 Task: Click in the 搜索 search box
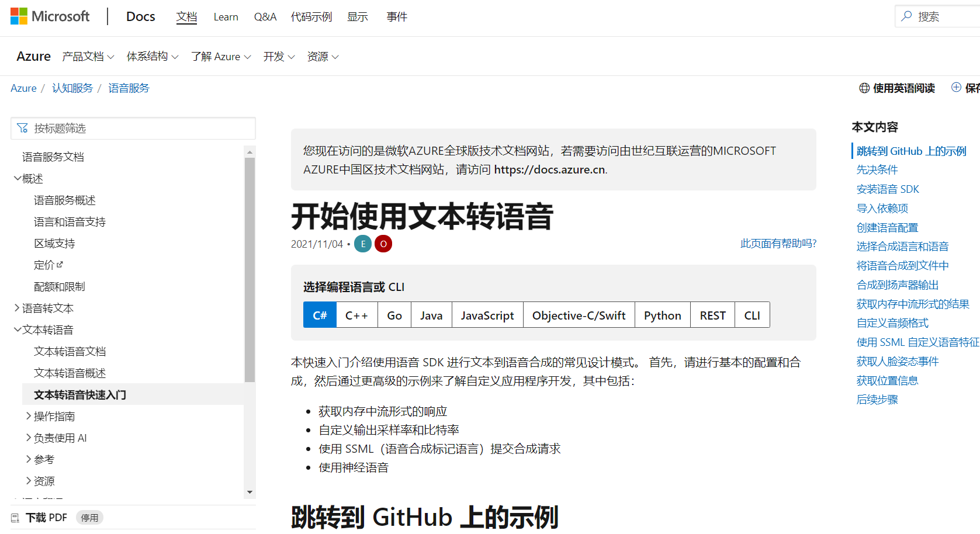point(937,16)
